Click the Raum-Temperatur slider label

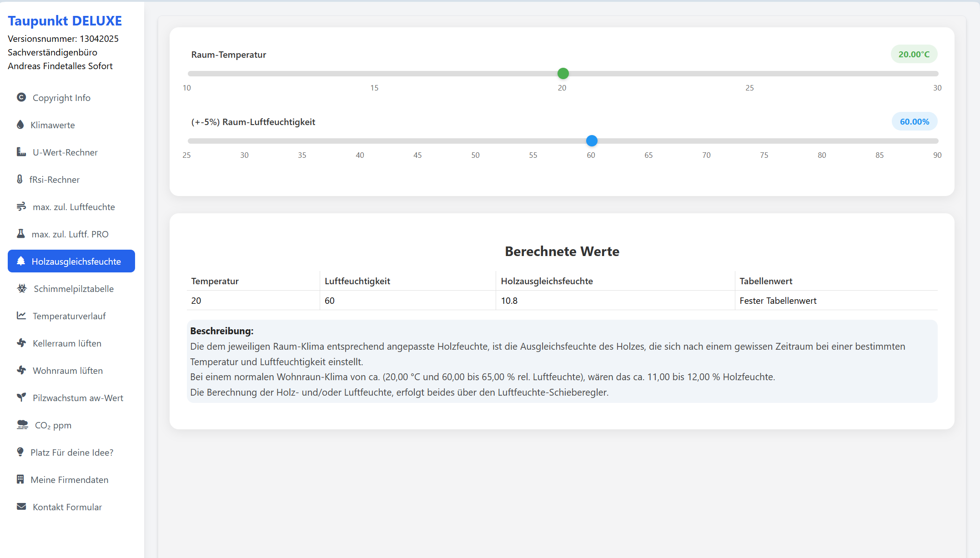[229, 55]
